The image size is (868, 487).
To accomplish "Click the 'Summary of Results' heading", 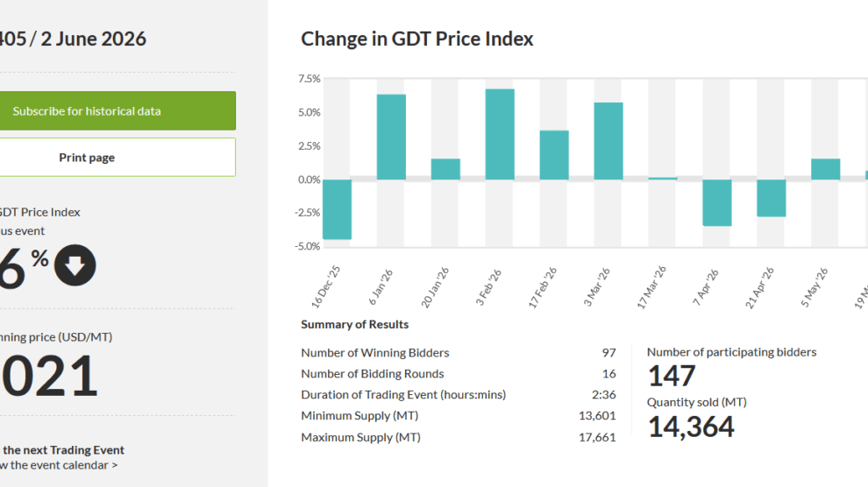I will click(x=355, y=324).
